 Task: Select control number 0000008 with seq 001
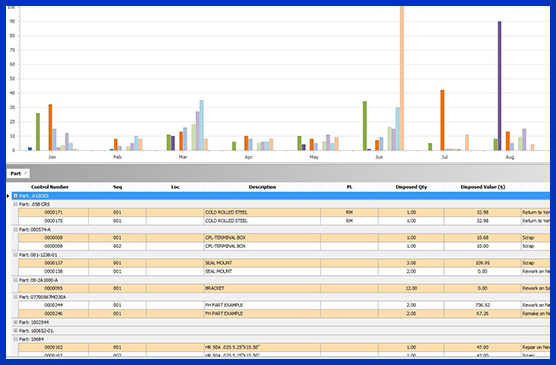tap(54, 238)
